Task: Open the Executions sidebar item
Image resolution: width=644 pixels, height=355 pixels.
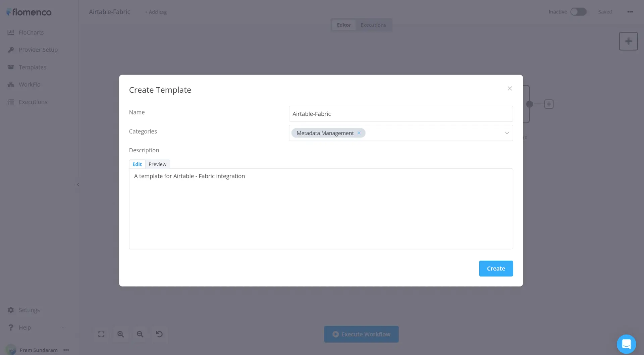Action: (x=28, y=102)
